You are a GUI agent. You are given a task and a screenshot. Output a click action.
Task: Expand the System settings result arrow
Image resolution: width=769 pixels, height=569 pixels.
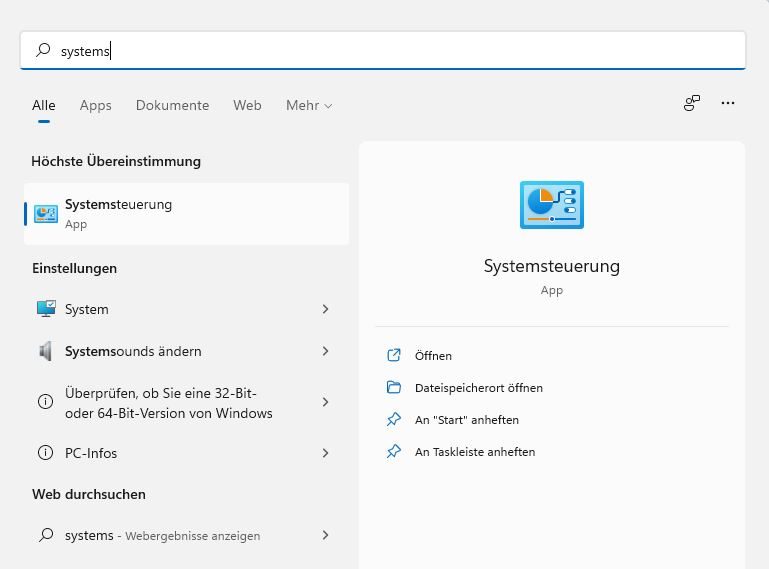[x=325, y=309]
